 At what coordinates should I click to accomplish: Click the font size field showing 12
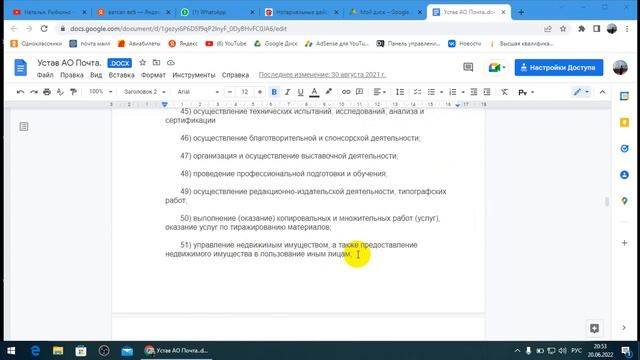pyautogui.click(x=245, y=92)
